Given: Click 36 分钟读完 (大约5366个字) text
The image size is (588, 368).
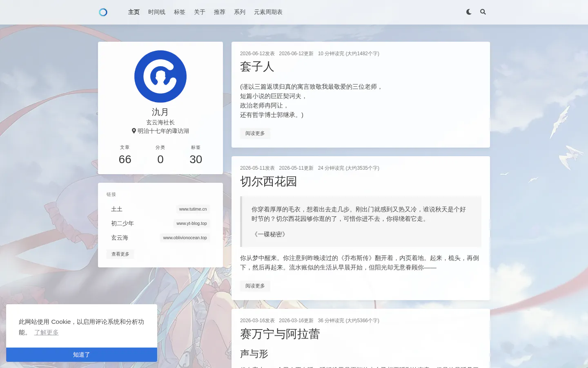Looking at the screenshot, I should pos(349,321).
